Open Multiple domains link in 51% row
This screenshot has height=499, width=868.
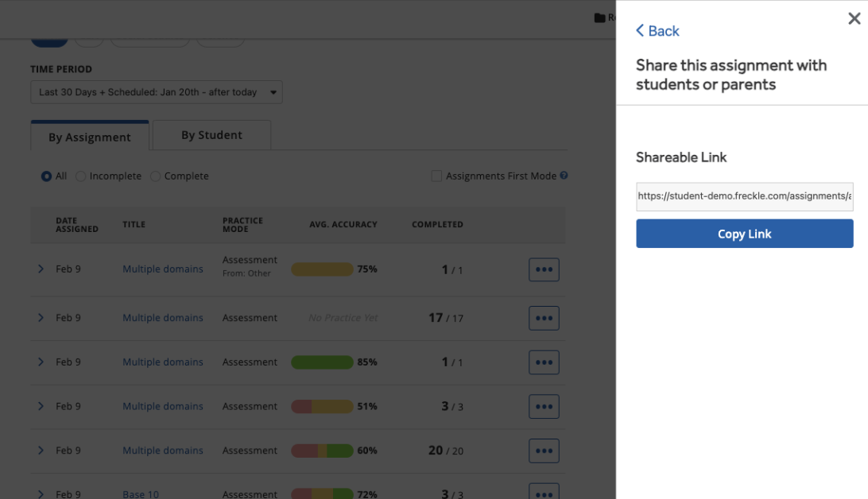point(163,406)
